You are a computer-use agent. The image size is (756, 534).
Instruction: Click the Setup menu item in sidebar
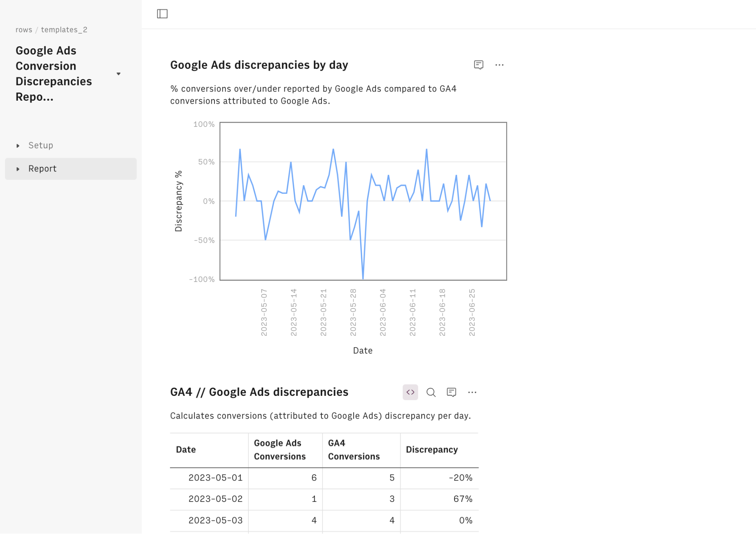tap(40, 145)
